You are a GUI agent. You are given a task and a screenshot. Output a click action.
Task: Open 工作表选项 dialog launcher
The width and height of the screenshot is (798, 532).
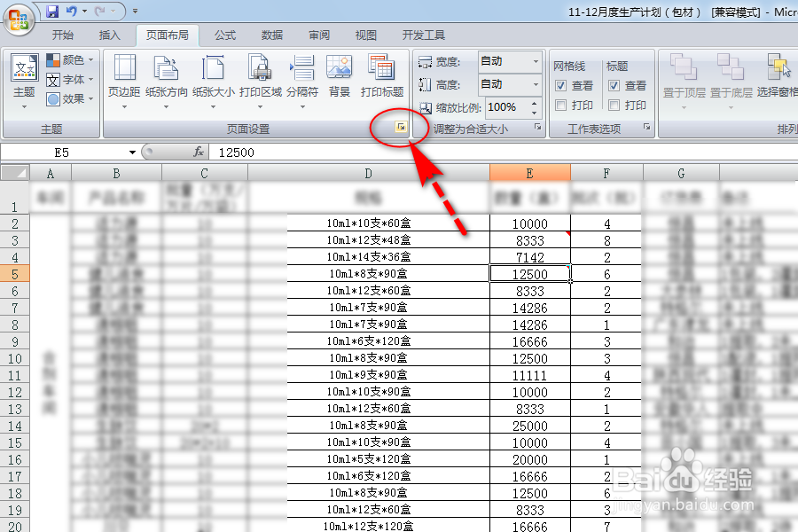tap(647, 127)
